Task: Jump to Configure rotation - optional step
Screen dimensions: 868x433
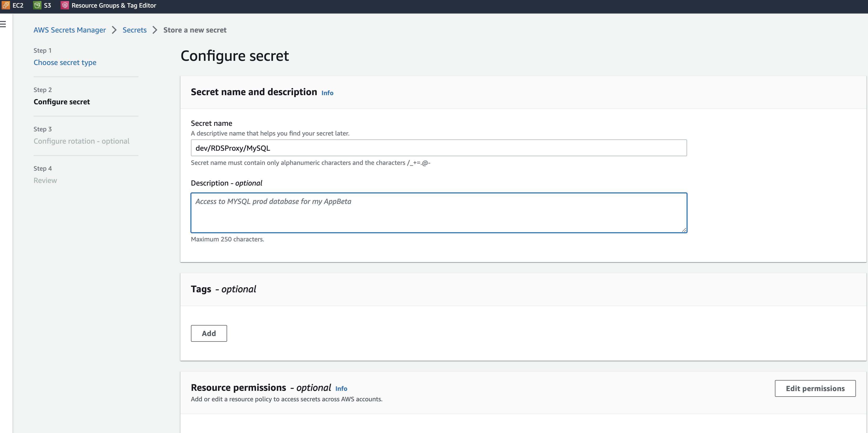Action: (81, 141)
